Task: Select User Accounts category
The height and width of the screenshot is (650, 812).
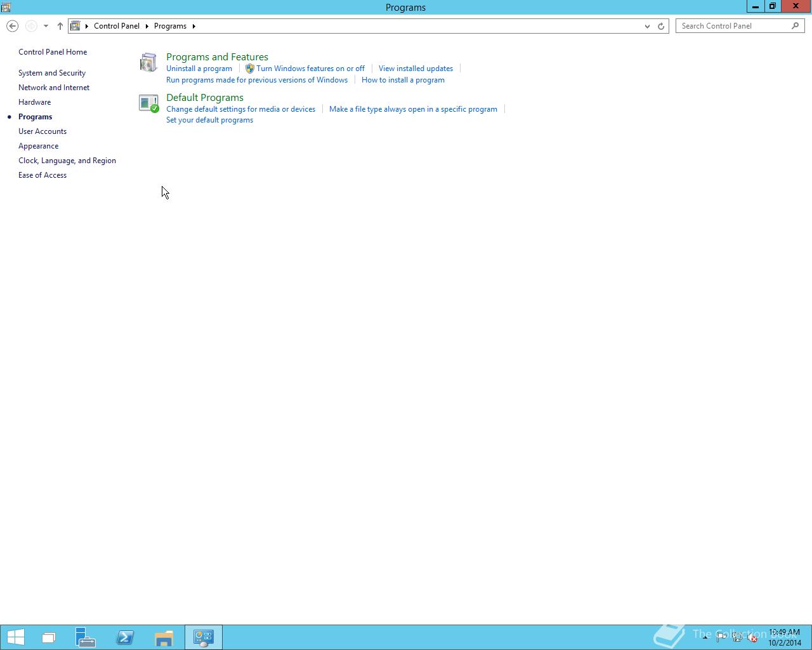Action: [43, 131]
